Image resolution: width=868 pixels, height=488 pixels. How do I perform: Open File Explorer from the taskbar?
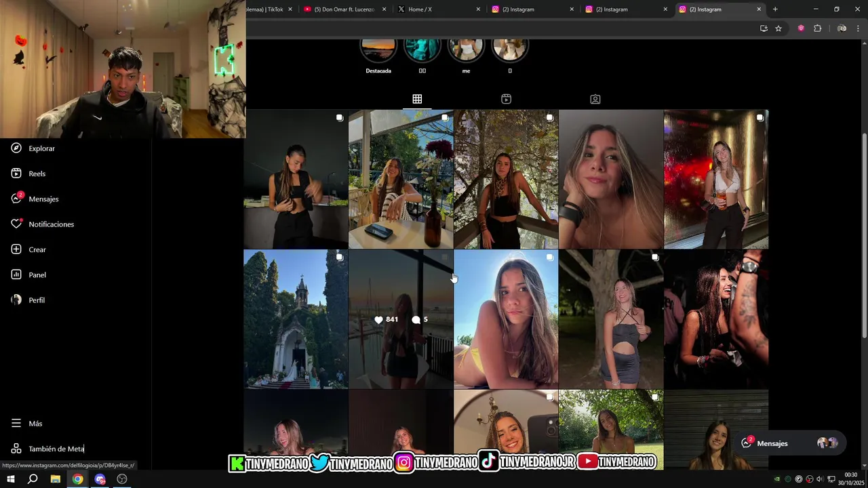pos(56,479)
